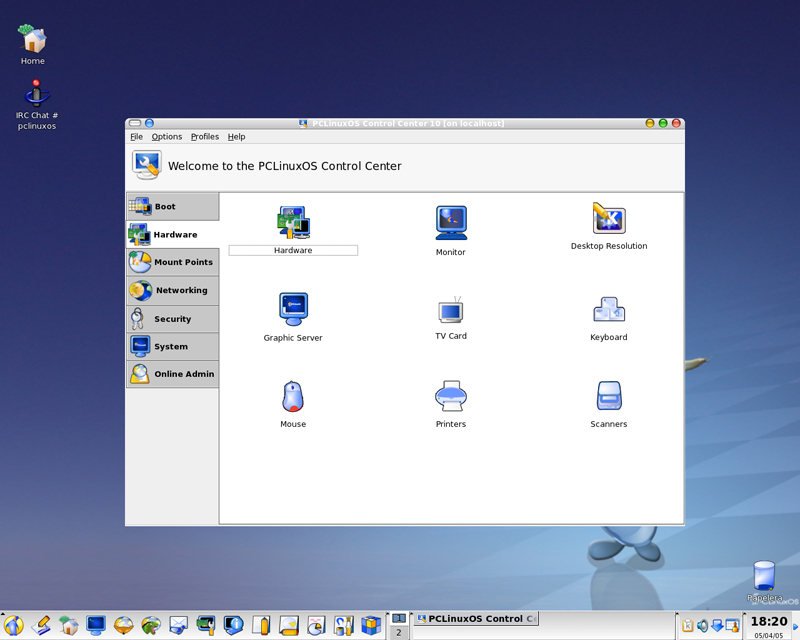This screenshot has width=800, height=640.
Task: Open the Profiles menu
Action: tap(205, 137)
